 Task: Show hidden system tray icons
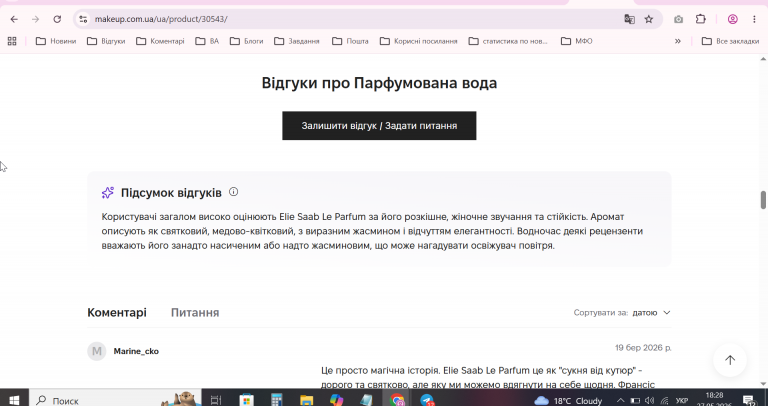coord(620,400)
